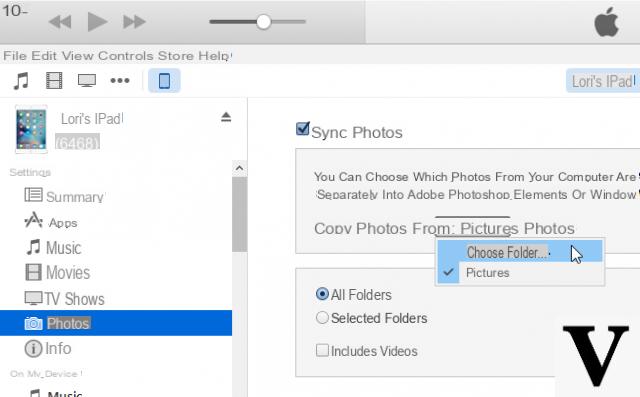Open TV Shows in the Settings sidebar
This screenshot has height=397, width=640.
(64, 299)
